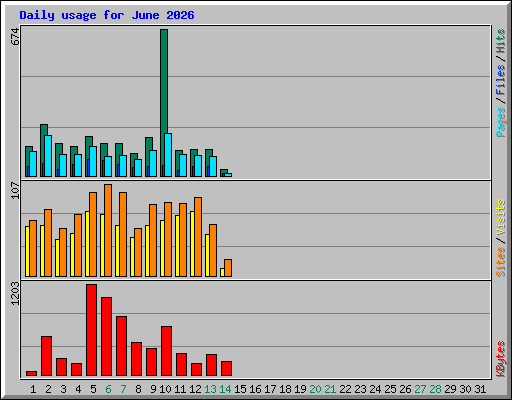Click green weekend day label '7'

tap(123, 389)
